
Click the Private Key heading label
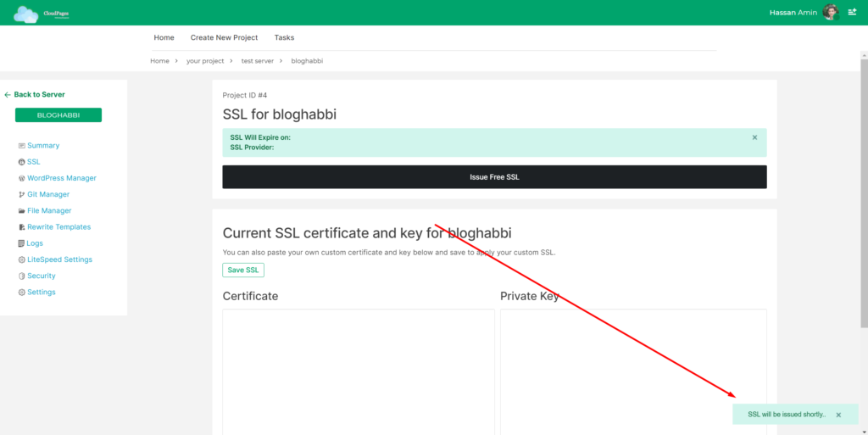tap(529, 296)
